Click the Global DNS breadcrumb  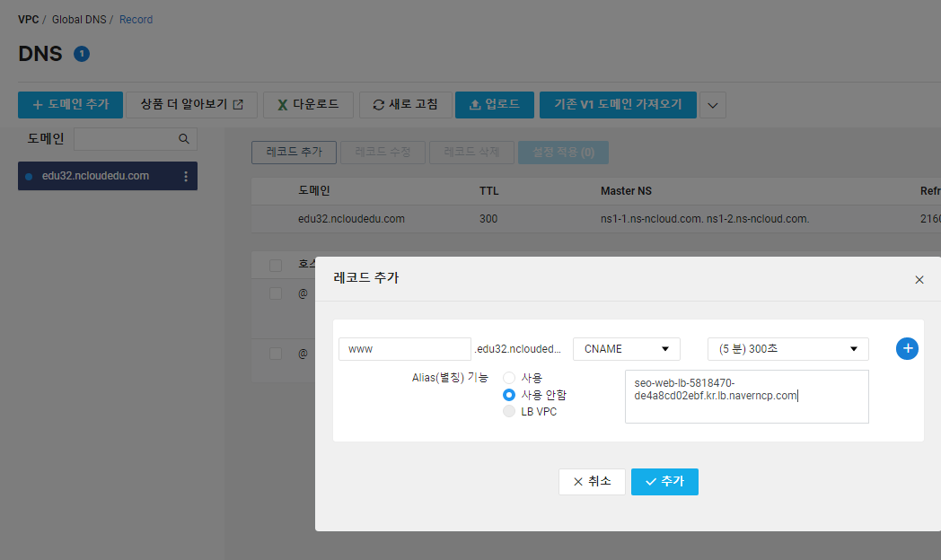tap(79, 20)
